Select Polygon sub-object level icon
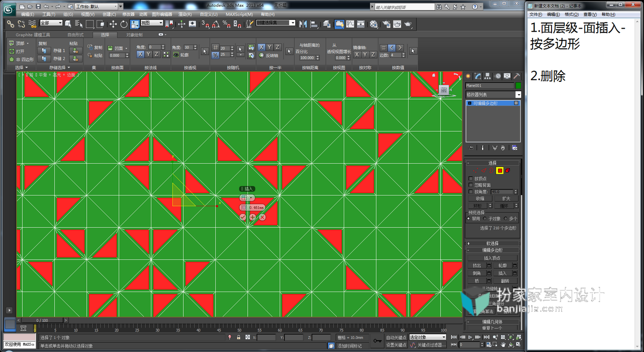Image resolution: width=644 pixels, height=352 pixels. click(x=500, y=171)
